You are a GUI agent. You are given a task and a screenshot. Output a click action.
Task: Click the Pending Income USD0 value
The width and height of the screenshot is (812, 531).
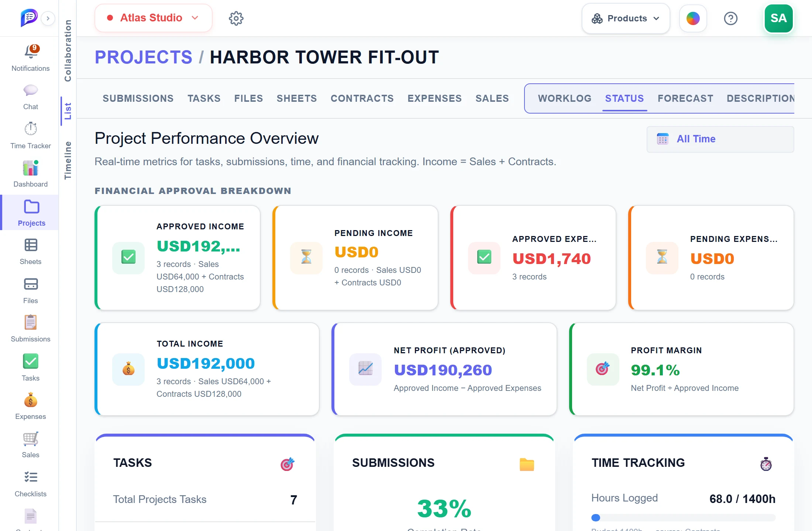pyautogui.click(x=356, y=252)
